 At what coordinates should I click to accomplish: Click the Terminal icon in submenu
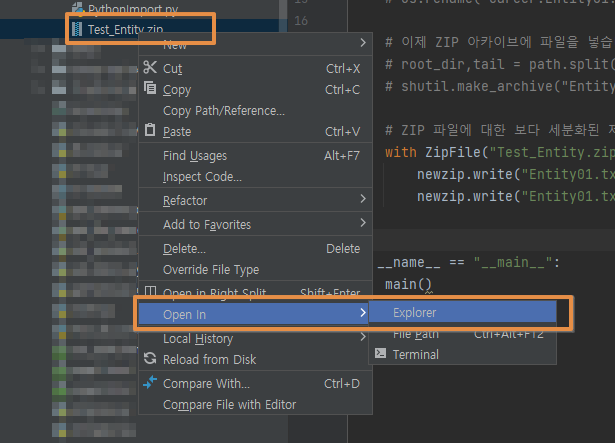(x=380, y=353)
